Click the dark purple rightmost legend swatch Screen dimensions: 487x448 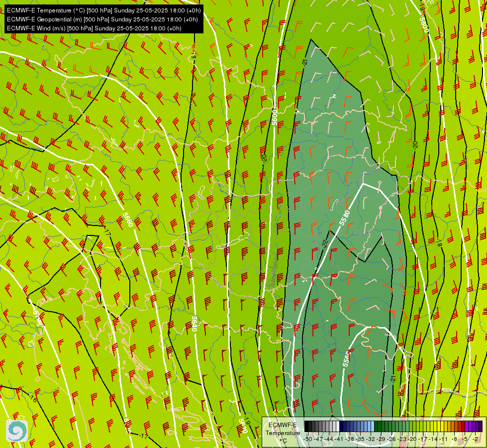pos(481,426)
